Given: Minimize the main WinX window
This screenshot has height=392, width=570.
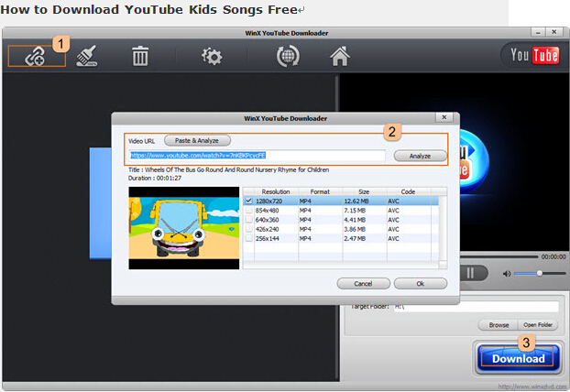Looking at the screenshot, I should 538,32.
